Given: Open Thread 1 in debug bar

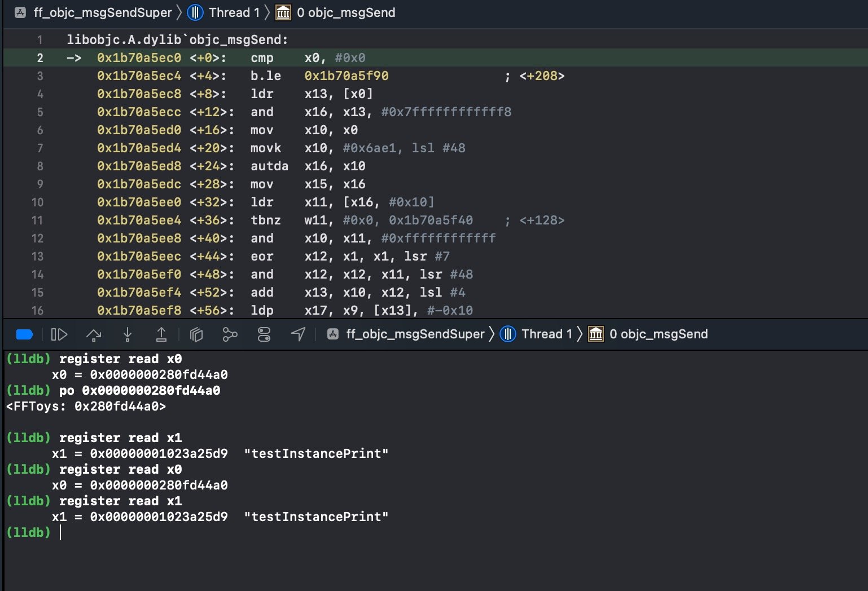Looking at the screenshot, I should pos(547,334).
